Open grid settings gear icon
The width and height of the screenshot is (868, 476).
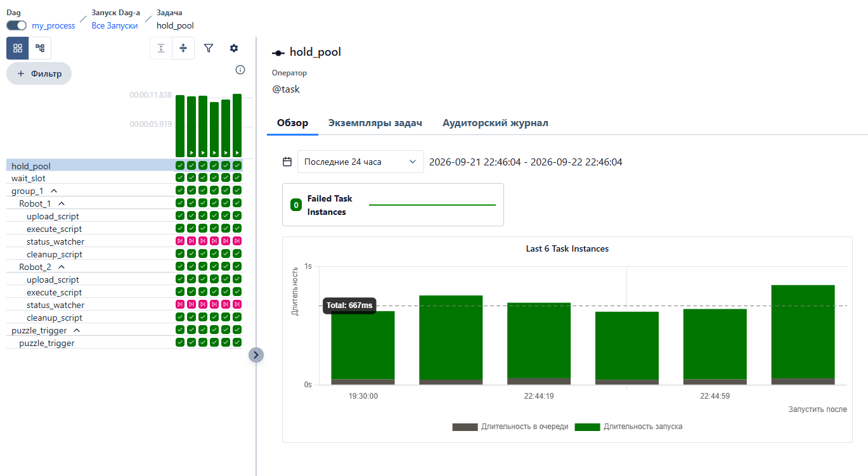coord(234,48)
